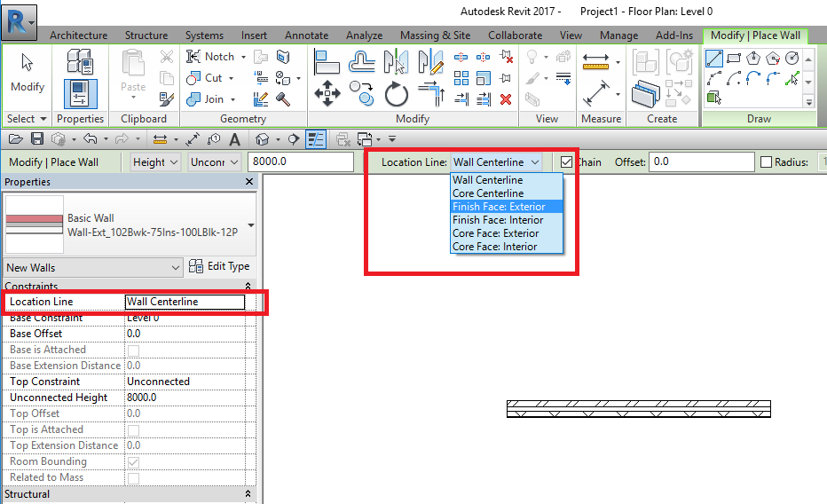The image size is (827, 504).
Task: Choose Core Face: Exterior option
Action: 507,233
